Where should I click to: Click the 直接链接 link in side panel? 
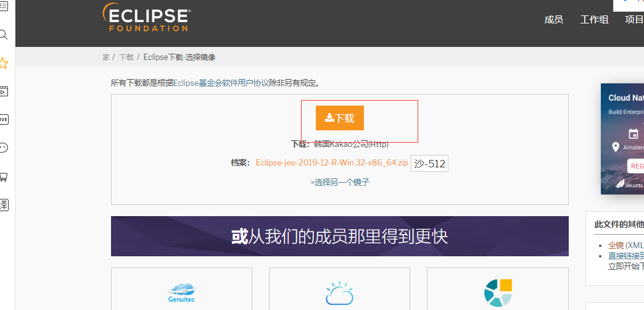pos(626,256)
